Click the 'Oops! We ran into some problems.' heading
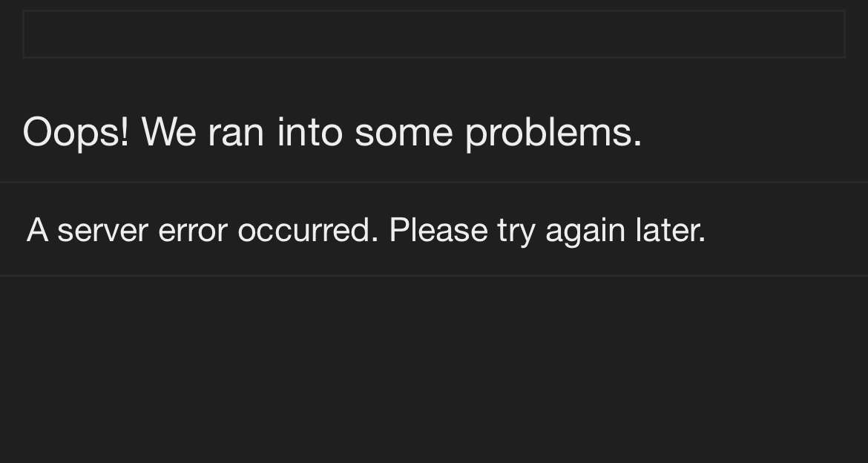 pyautogui.click(x=332, y=133)
